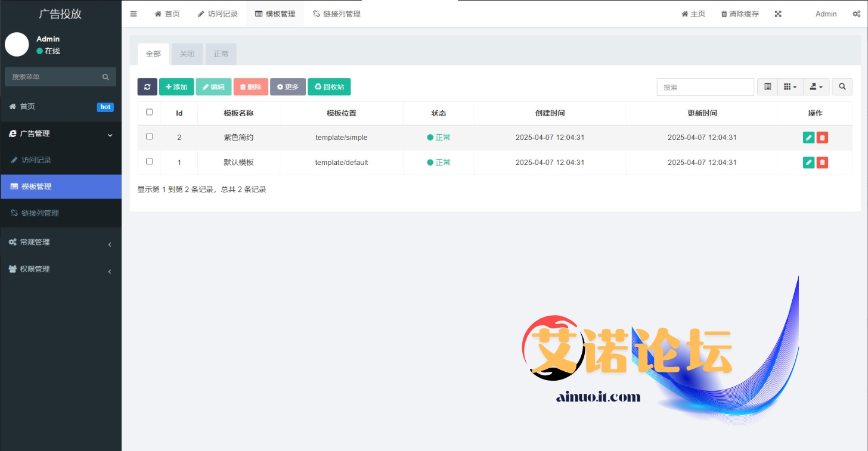Click the sidebar menu search magnifier icon
868x451 pixels.
point(106,77)
